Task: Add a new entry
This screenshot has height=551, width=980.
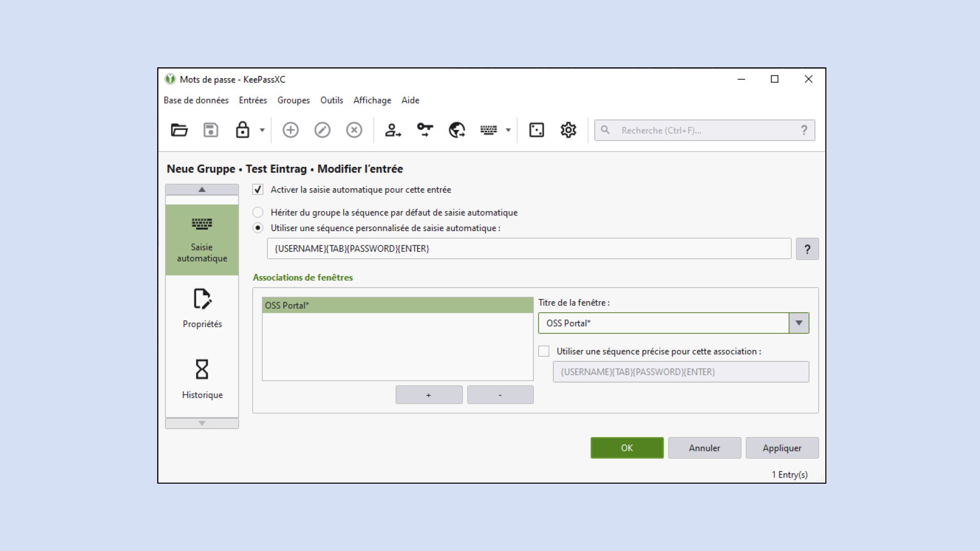Action: (290, 130)
